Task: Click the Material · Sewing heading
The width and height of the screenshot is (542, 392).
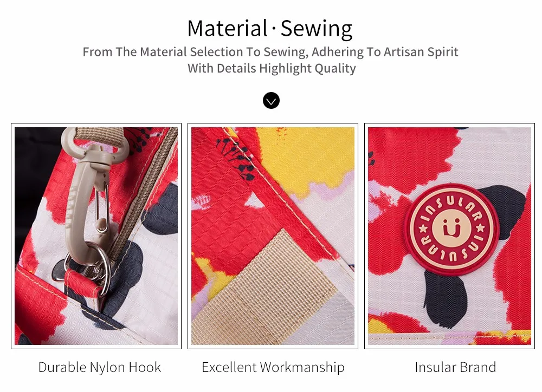Action: [270, 28]
